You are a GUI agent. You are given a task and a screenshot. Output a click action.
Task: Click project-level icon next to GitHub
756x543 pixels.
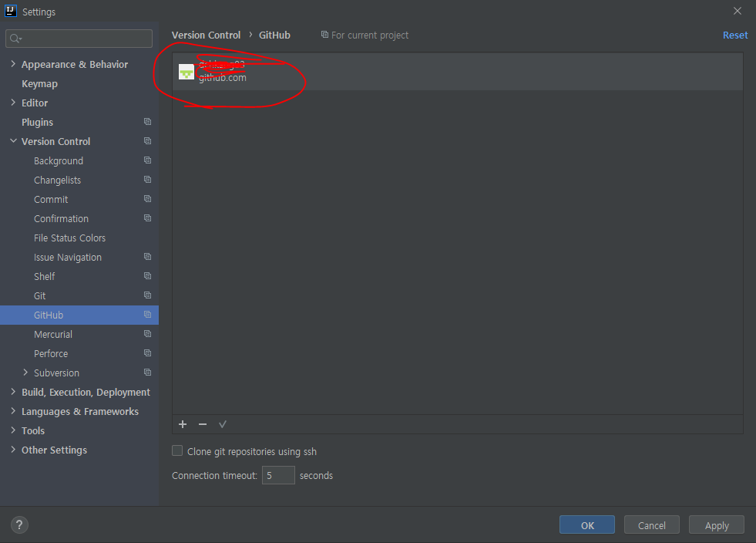147,315
